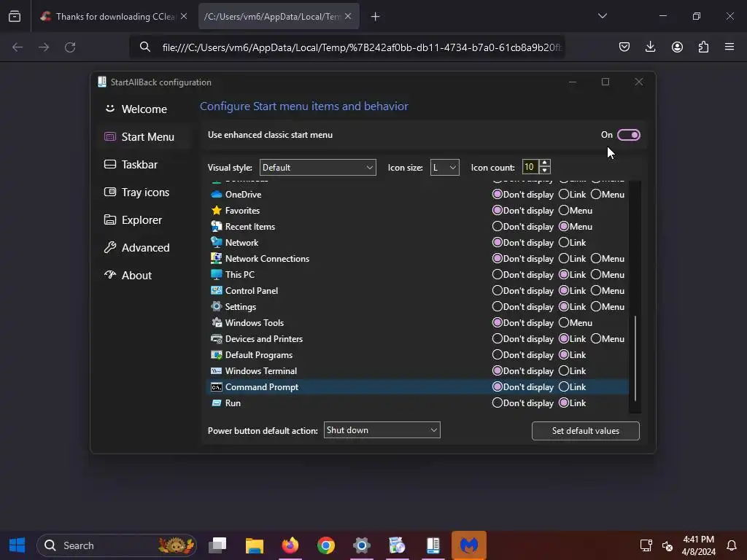This screenshot has width=747, height=560.
Task: Decrease icon count with down arrow
Action: [544, 171]
